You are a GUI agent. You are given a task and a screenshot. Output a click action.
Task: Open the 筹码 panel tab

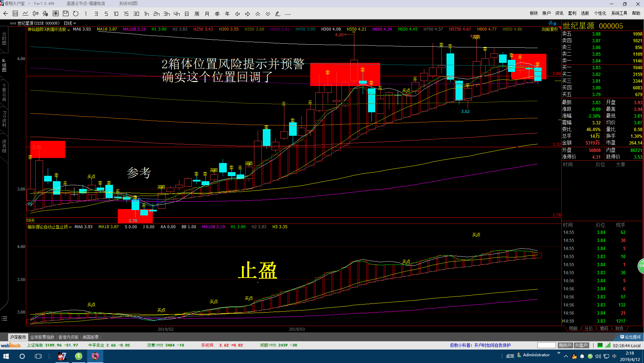pos(604,328)
